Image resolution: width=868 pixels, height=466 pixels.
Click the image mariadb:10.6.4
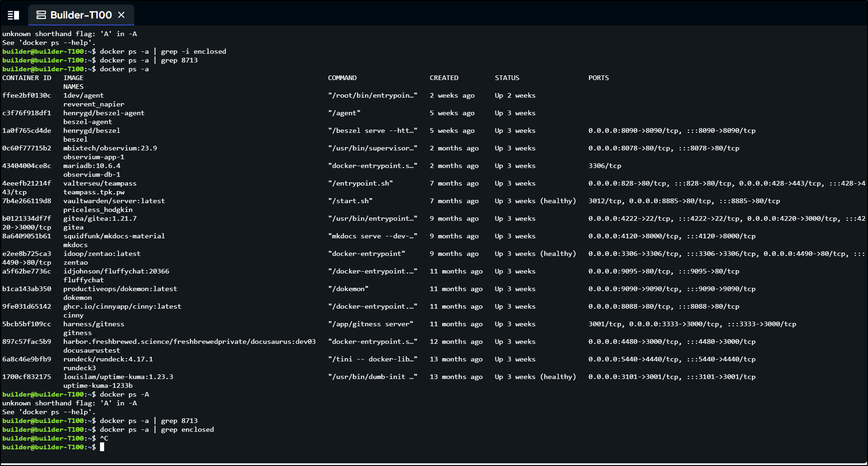[92, 166]
